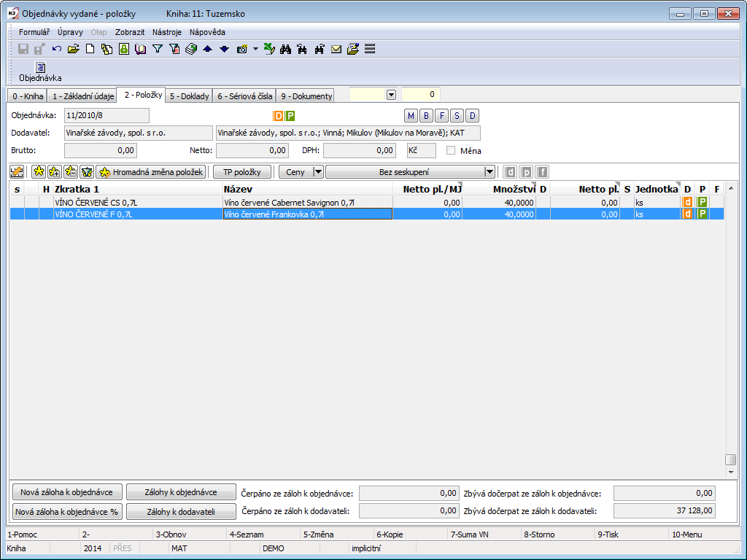Image resolution: width=747 pixels, height=560 pixels.
Task: Open the yellow combo box beside tabs
Action: (391, 95)
